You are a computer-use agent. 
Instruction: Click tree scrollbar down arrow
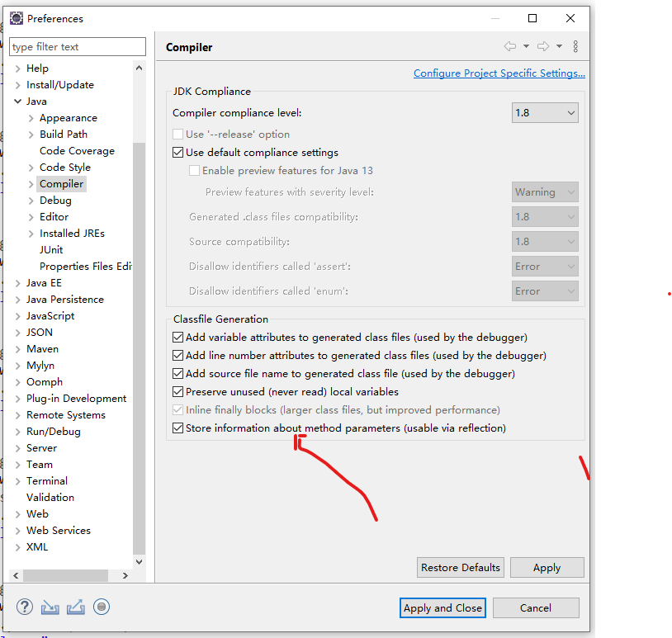click(x=139, y=561)
